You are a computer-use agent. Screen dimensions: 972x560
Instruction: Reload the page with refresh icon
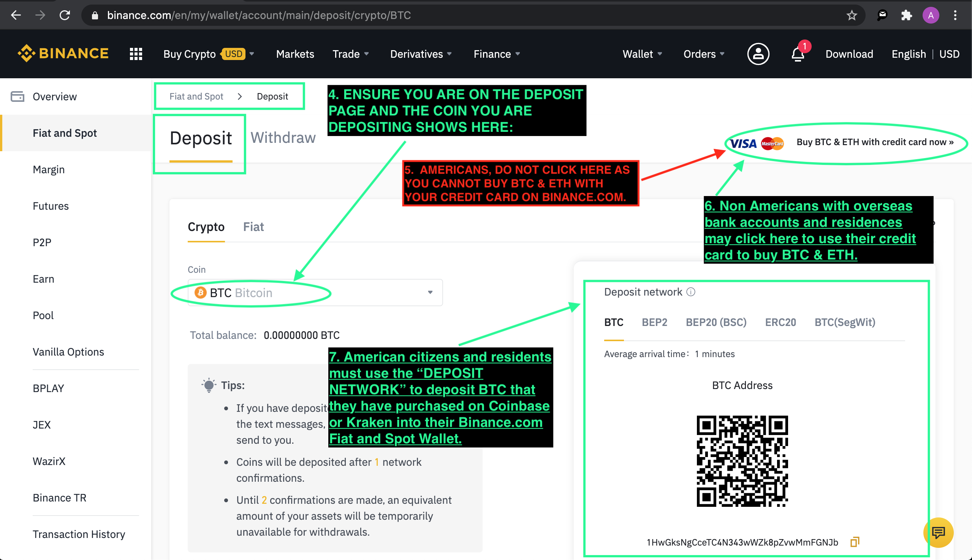coord(65,15)
